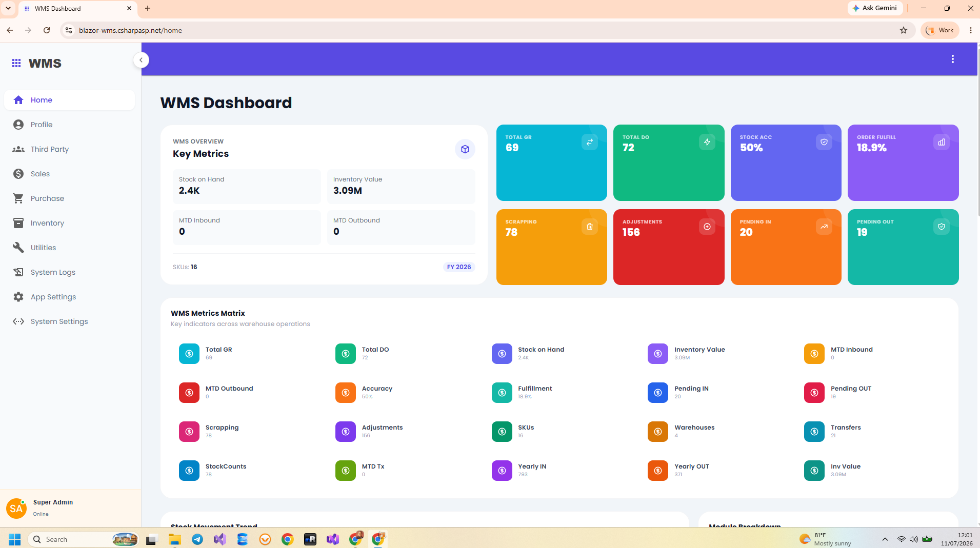Screen dimensions: 980x548
Task: Click the shield icon on Stock Acc card
Action: pyautogui.click(x=824, y=142)
